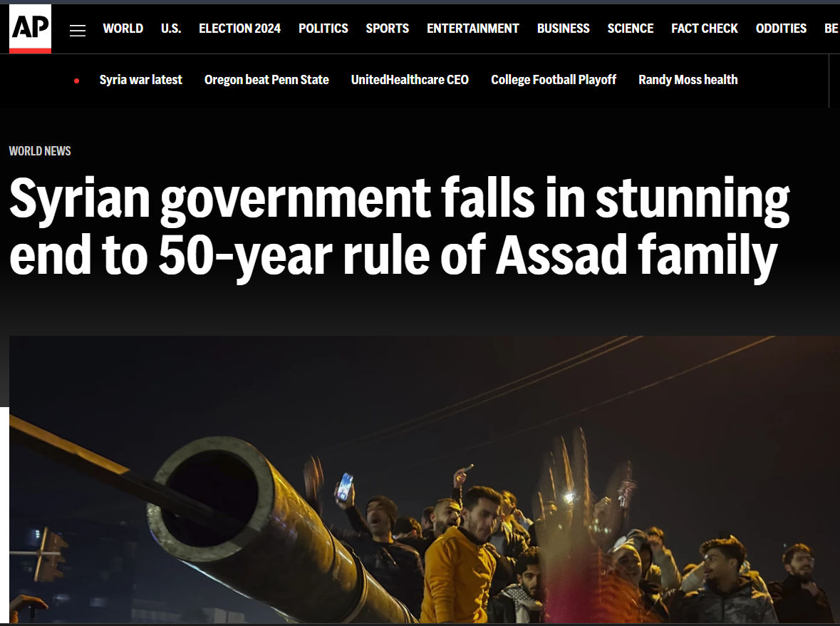Select the Politics nav item
The width and height of the screenshot is (840, 626).
point(323,29)
